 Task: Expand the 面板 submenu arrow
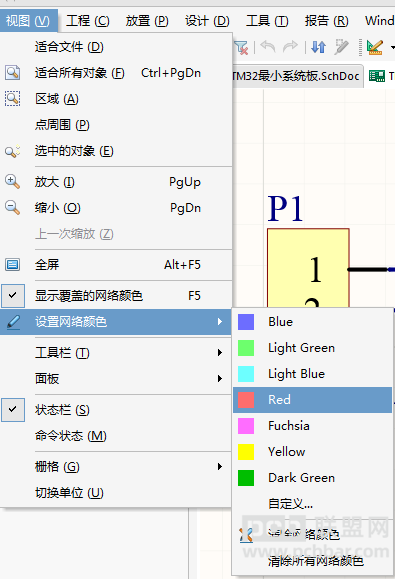220,378
